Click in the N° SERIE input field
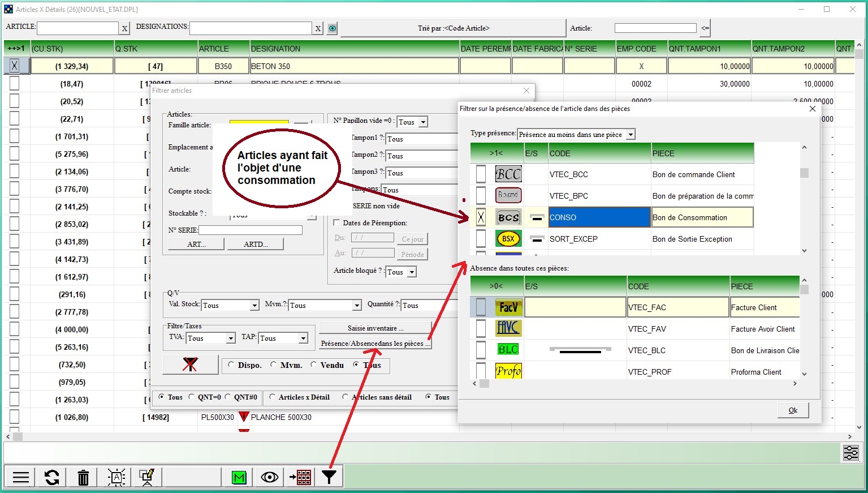Screen dimensions: 868x493 click(251, 230)
